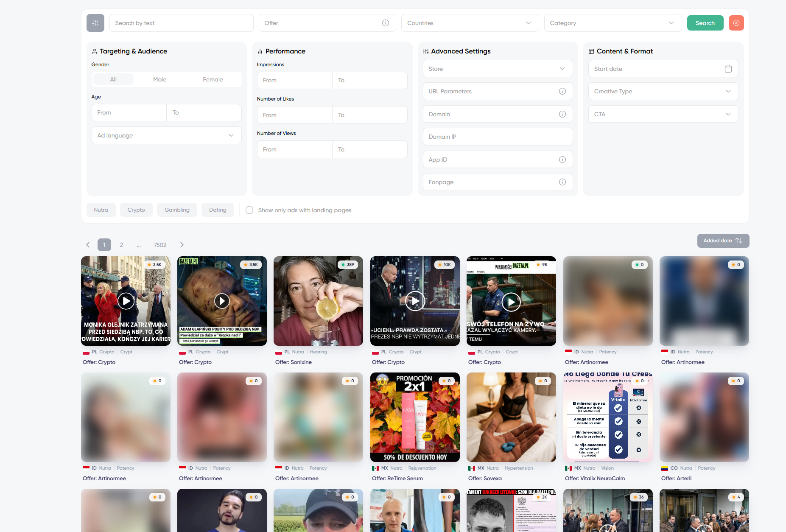Click the App ID info icon
786x532 pixels.
[562, 160]
